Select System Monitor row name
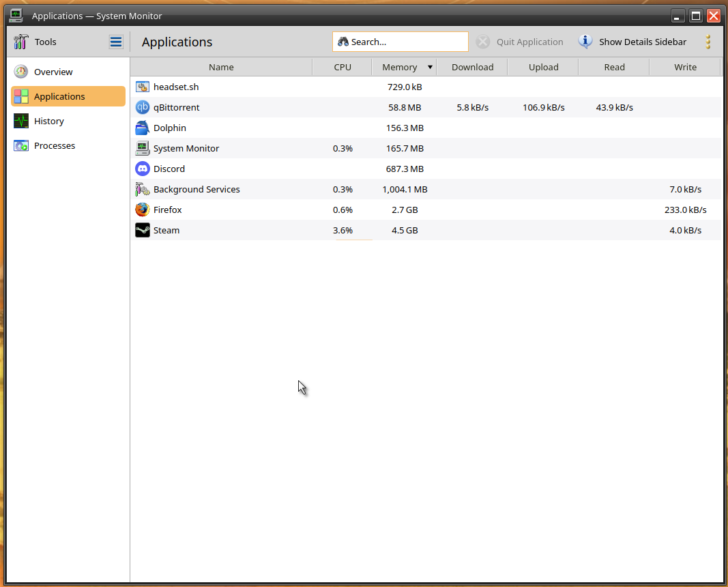 tap(186, 148)
